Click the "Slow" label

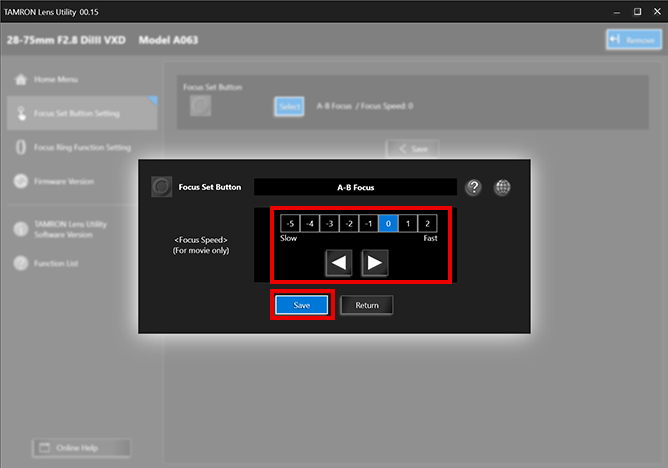(288, 238)
